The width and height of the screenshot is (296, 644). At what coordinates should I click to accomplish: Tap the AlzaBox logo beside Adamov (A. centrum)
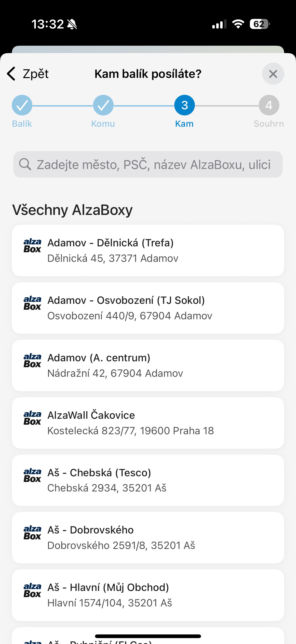point(32,361)
